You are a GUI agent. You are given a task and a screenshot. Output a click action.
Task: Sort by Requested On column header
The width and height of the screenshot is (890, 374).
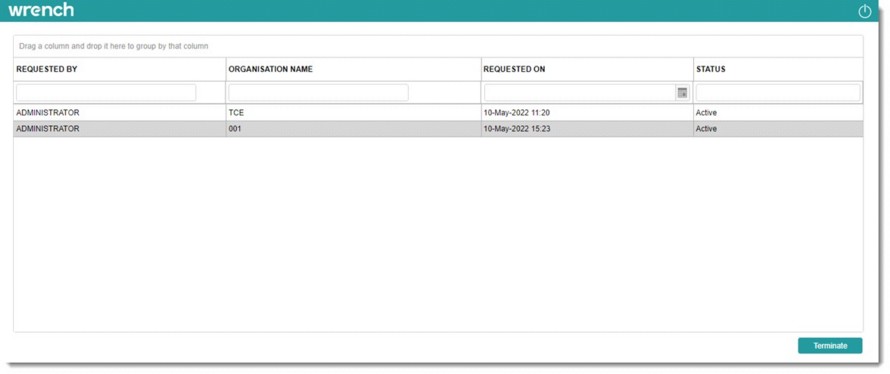pos(514,69)
